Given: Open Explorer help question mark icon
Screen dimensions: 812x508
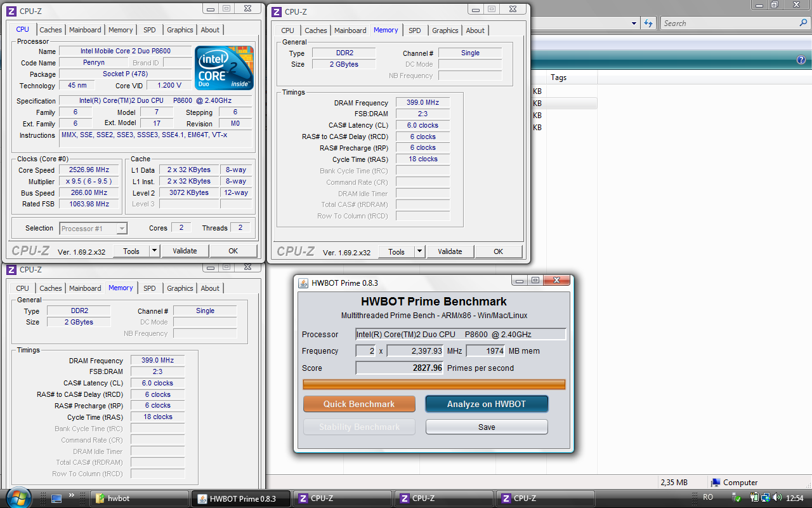Looking at the screenshot, I should [801, 60].
